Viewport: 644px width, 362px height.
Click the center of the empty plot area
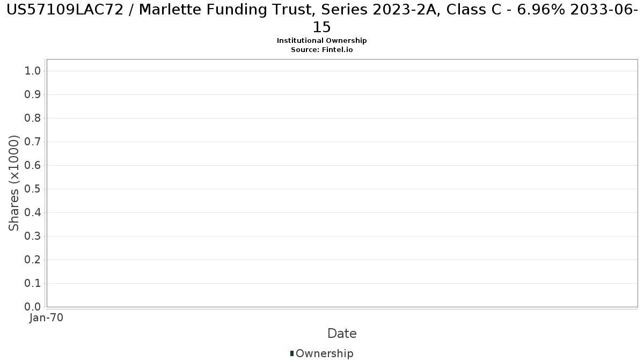coord(342,183)
